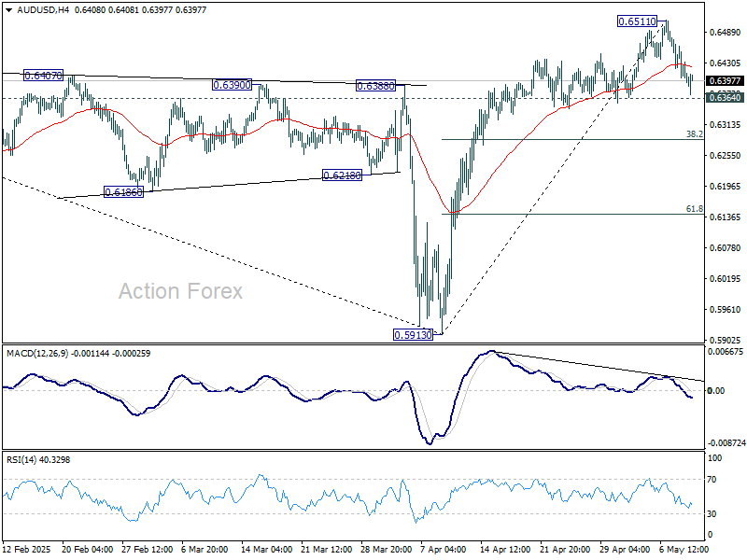Select the MACD -0.008724 axis value
The image size is (747, 560).
coord(727,442)
